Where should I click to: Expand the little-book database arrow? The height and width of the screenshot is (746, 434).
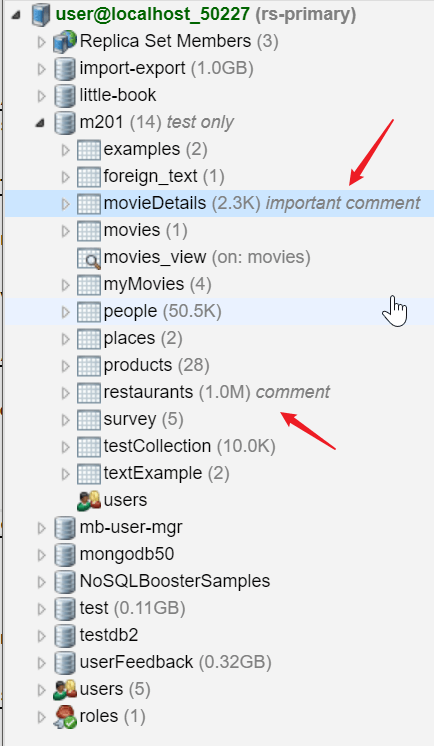[x=41, y=96]
